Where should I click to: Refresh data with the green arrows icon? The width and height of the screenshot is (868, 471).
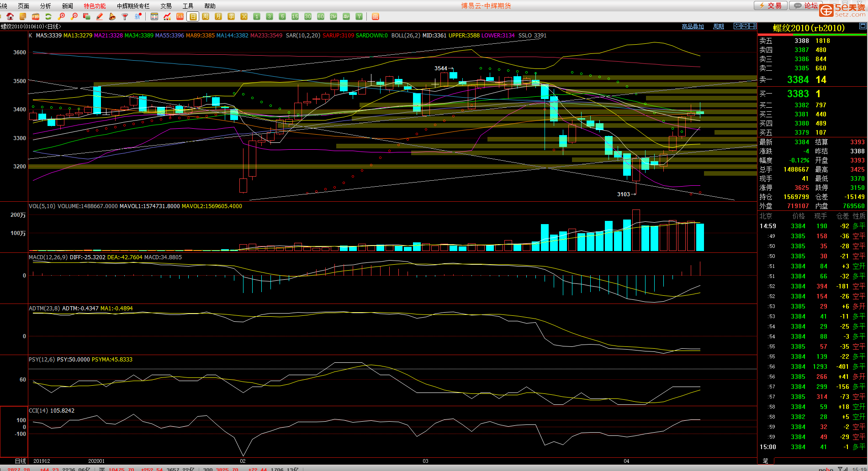(x=48, y=16)
